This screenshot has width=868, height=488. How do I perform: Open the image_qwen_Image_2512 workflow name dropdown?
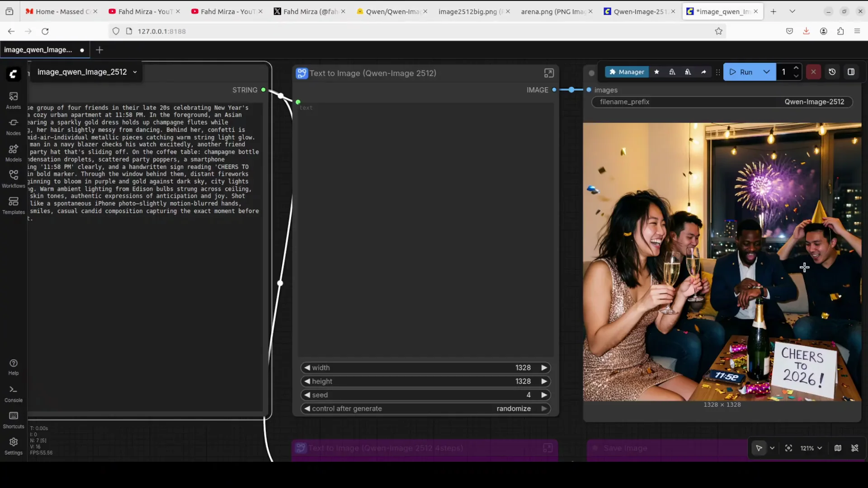134,72
